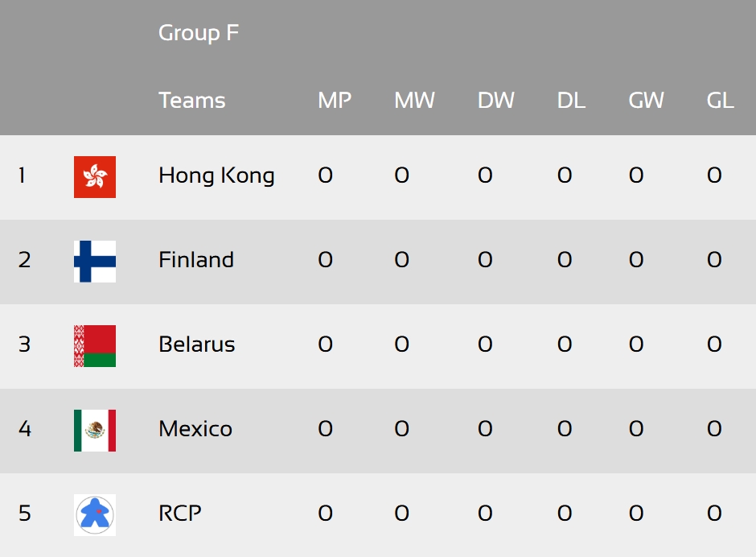Sort by the GW column header

click(646, 101)
